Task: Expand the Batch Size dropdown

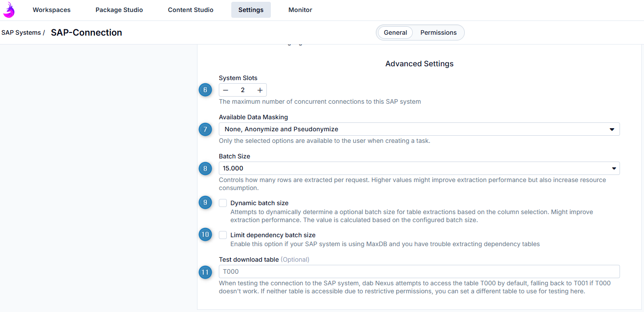Action: (x=419, y=169)
